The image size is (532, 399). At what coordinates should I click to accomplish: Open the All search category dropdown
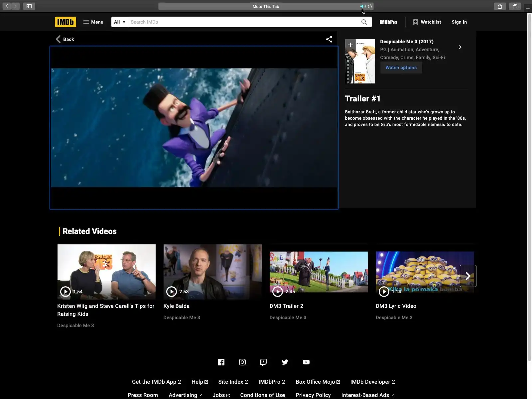120,22
